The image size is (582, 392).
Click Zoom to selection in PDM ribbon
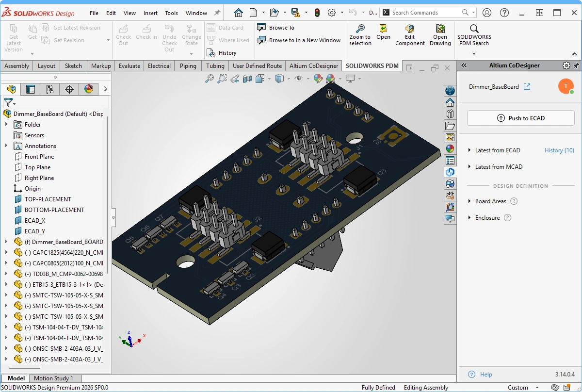tap(360, 35)
